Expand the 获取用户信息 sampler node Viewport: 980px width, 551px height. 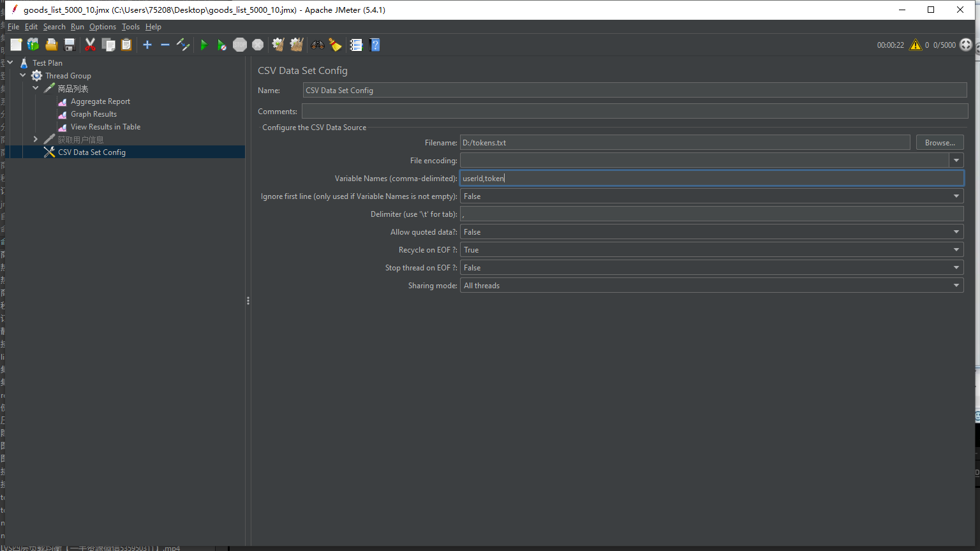36,139
